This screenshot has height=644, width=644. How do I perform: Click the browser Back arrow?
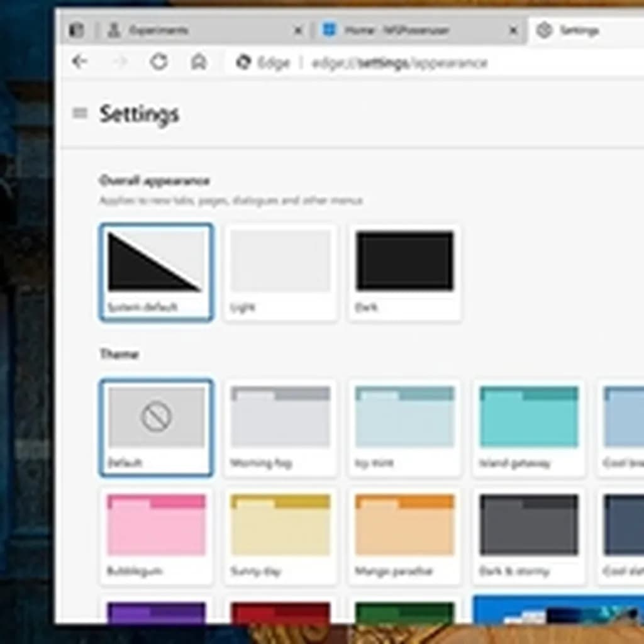click(79, 62)
